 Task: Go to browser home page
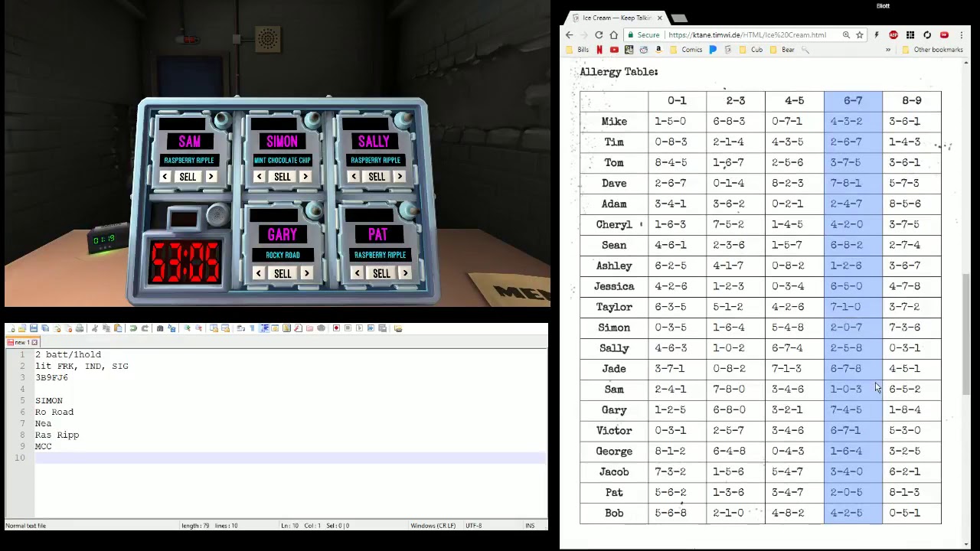613,34
